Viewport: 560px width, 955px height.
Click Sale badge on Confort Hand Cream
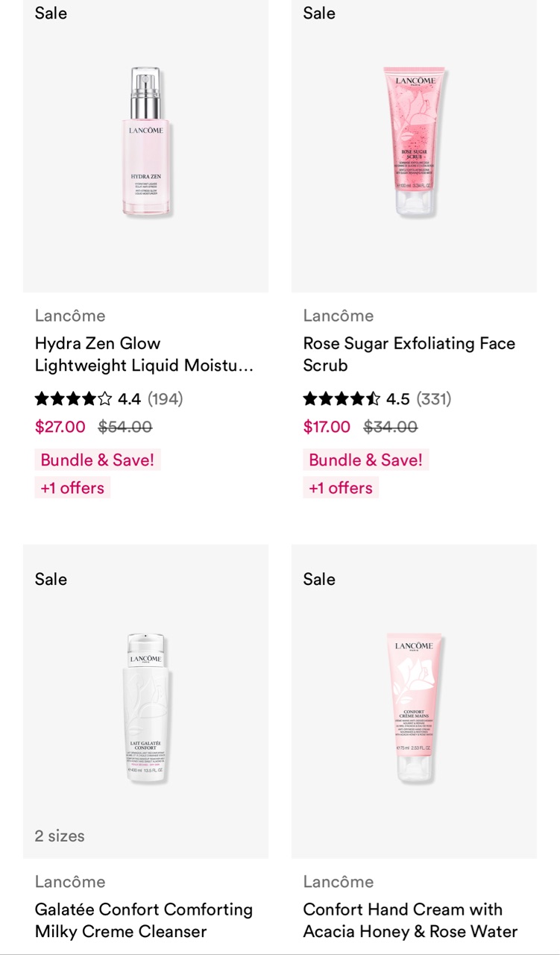click(x=319, y=579)
